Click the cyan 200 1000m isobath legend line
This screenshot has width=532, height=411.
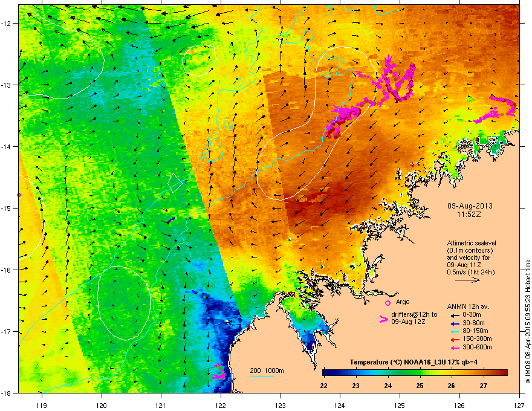click(x=262, y=377)
